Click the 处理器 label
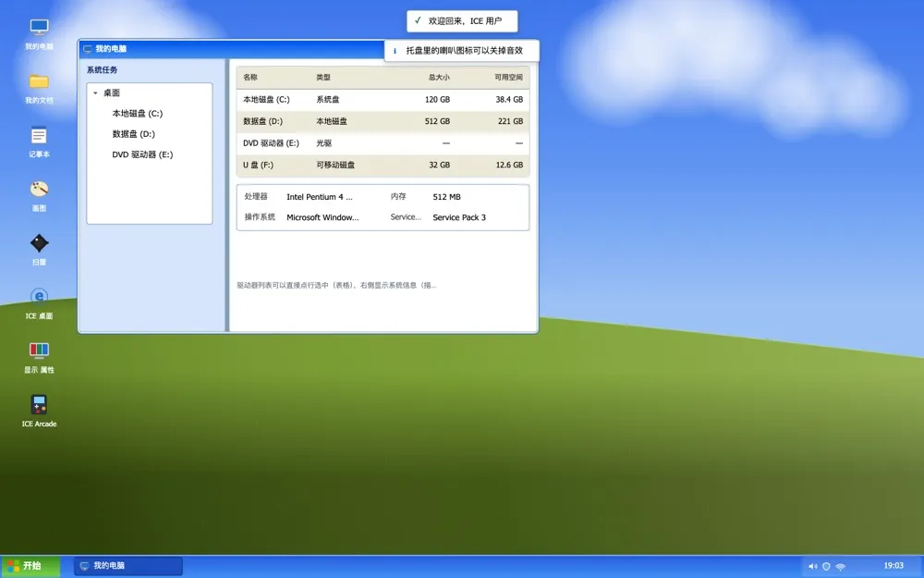The height and width of the screenshot is (578, 924). 256,196
